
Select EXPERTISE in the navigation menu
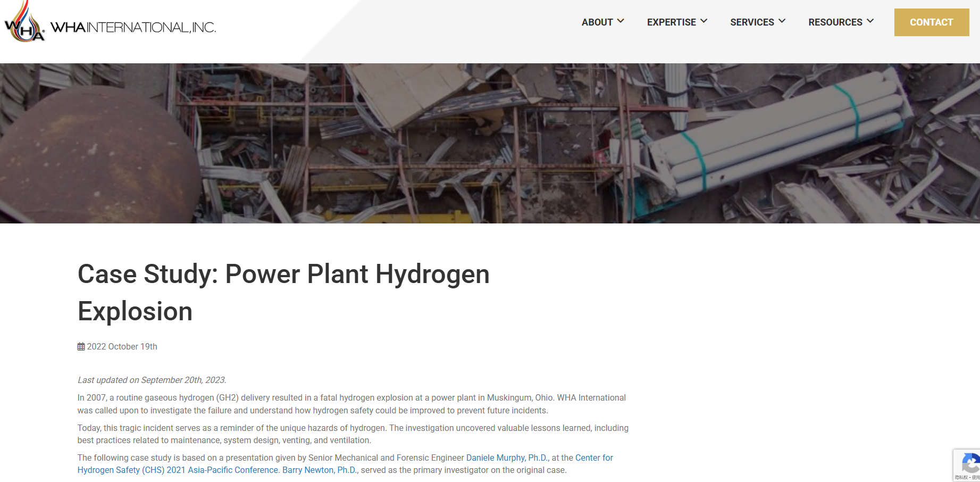tap(671, 22)
